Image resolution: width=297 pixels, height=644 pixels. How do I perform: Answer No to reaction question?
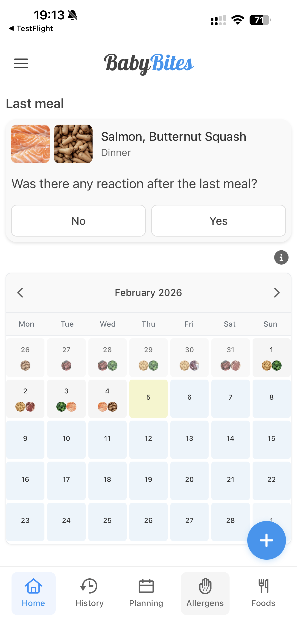click(78, 221)
